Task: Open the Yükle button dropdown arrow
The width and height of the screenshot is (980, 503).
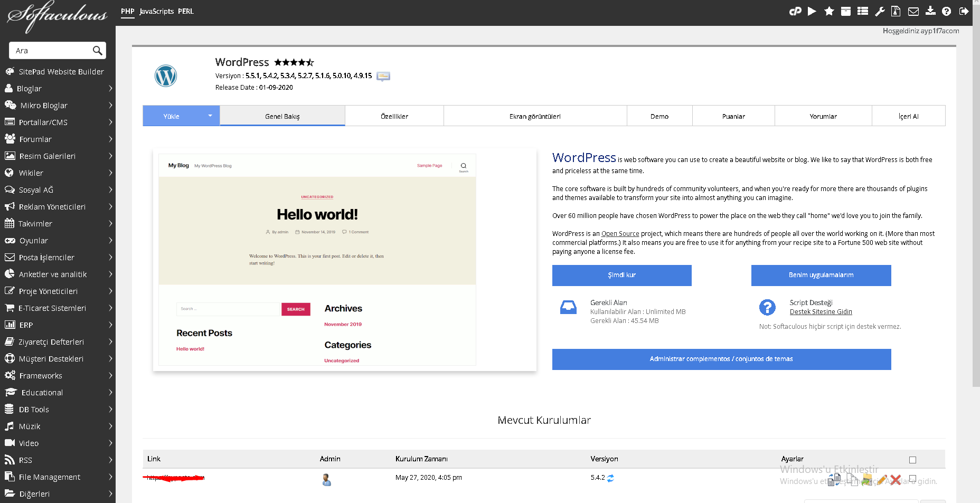Action: (x=210, y=116)
